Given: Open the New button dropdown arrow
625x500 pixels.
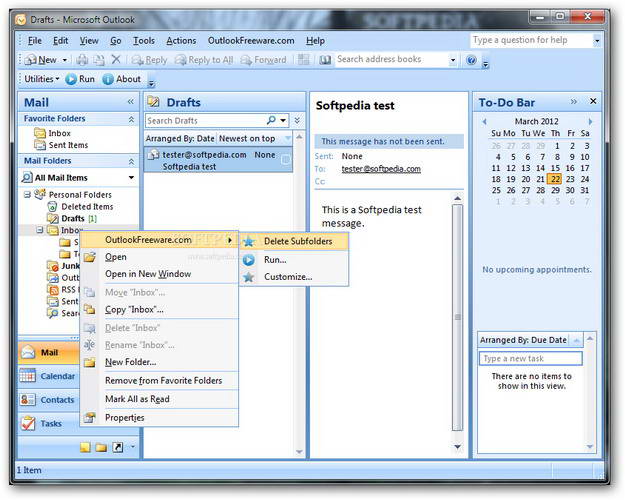Looking at the screenshot, I should pos(65,60).
